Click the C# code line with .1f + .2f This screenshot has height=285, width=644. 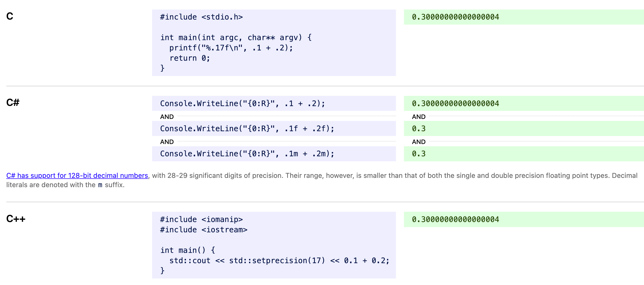(247, 129)
